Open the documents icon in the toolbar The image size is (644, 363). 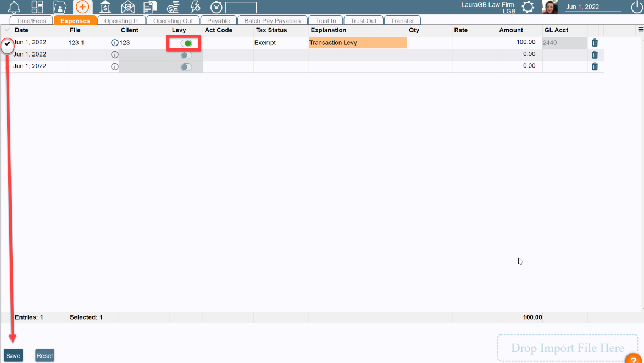[x=149, y=7]
